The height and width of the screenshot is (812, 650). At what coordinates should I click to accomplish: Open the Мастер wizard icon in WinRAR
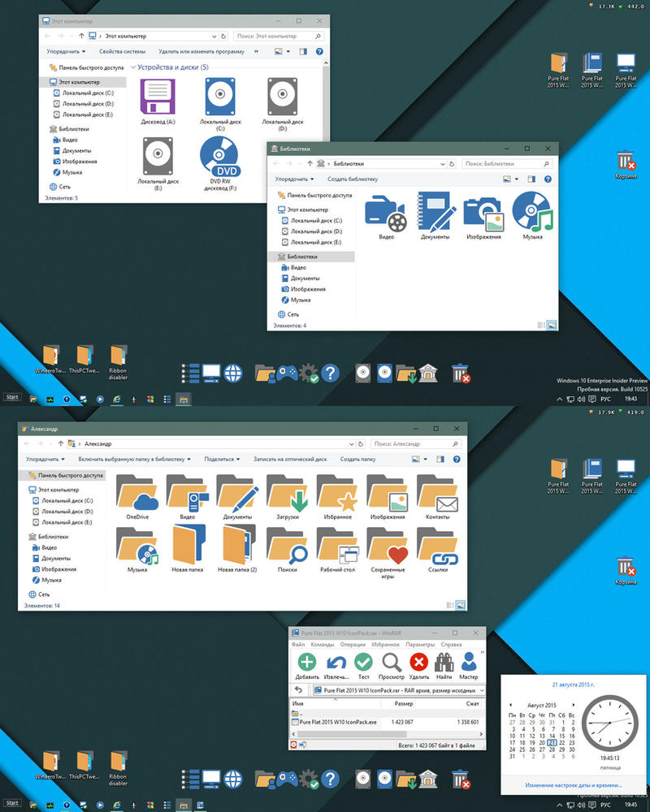pyautogui.click(x=469, y=663)
